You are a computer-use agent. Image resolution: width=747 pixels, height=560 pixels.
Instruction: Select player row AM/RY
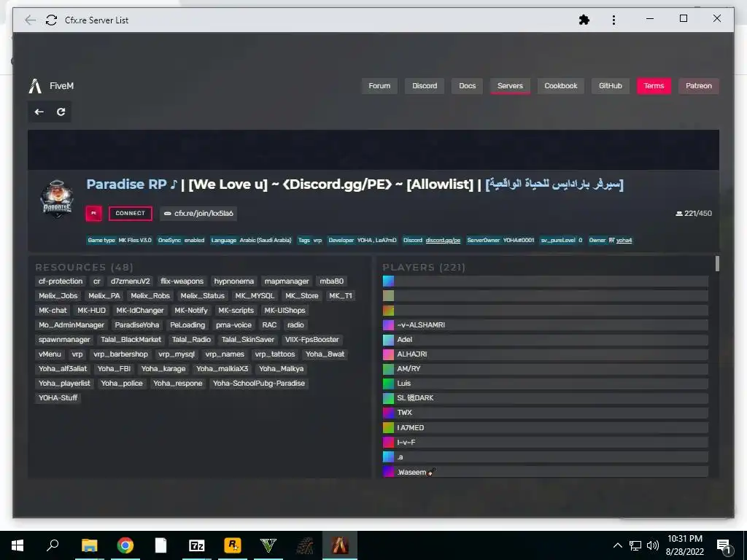click(546, 369)
